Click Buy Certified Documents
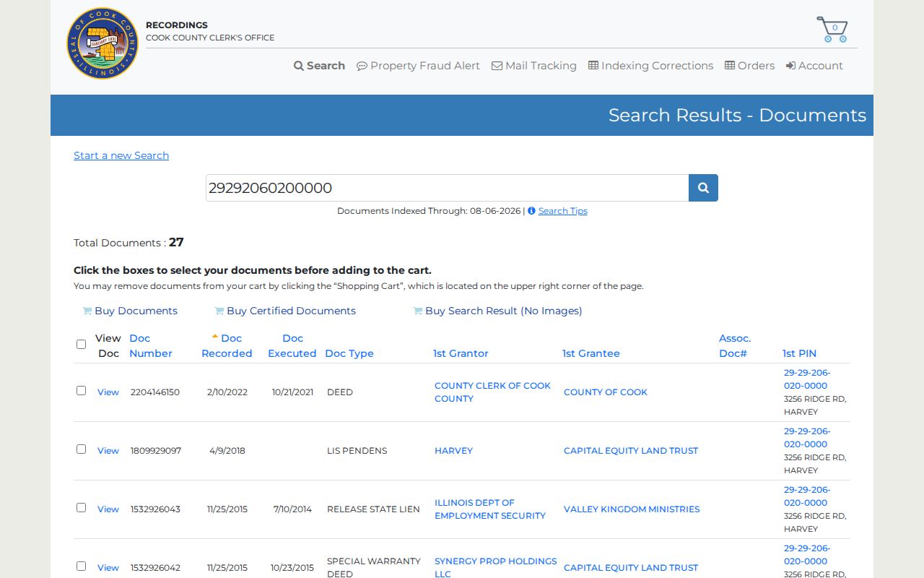This screenshot has height=578, width=924. 285,311
